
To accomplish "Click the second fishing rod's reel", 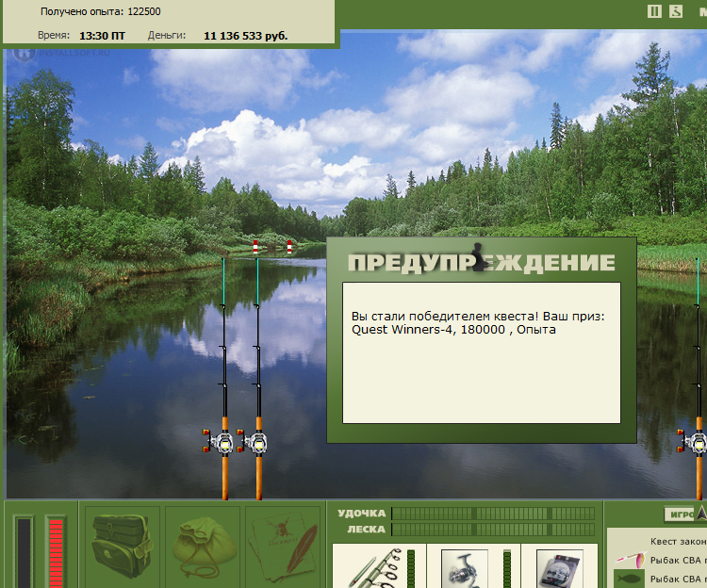I will pyautogui.click(x=254, y=442).
